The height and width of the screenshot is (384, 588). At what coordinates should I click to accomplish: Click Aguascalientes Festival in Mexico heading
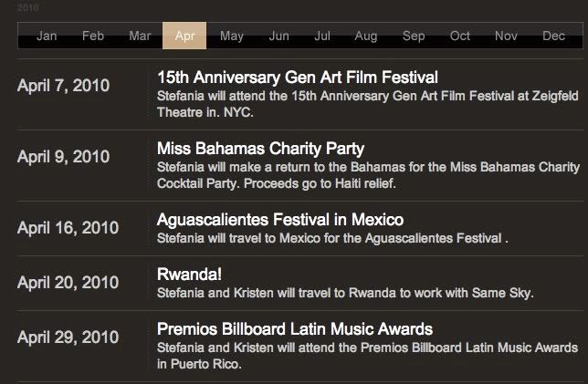pyautogui.click(x=280, y=220)
